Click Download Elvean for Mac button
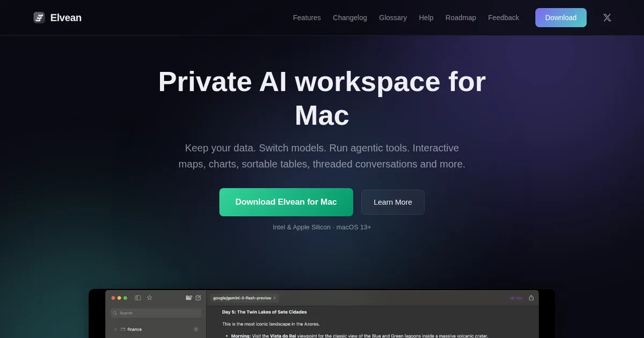The image size is (644, 338). pos(286,202)
